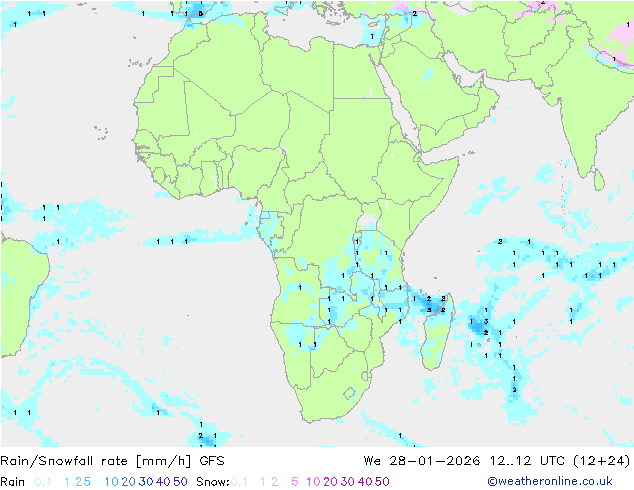This screenshot has height=490, width=634.
Task: Select the Snow legend value 50
Action: (383, 482)
